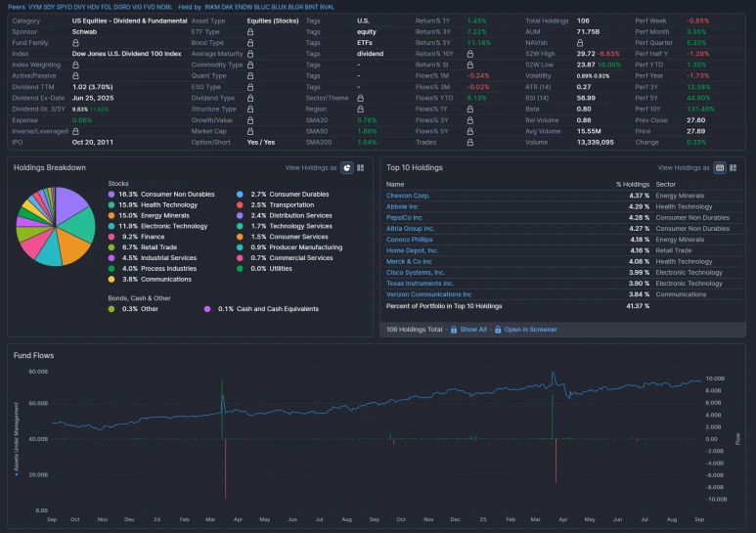Click Energy Minerals orange legend swatch
This screenshot has width=756, height=533.
(x=111, y=215)
